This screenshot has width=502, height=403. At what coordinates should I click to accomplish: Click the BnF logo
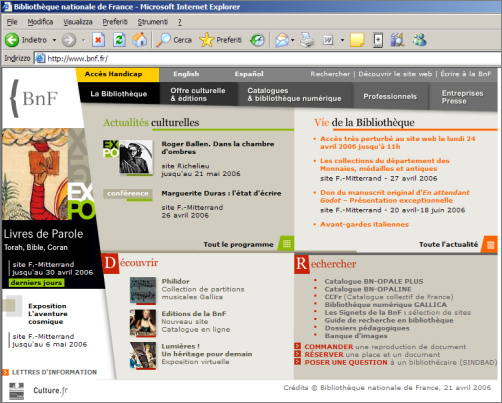click(x=35, y=98)
